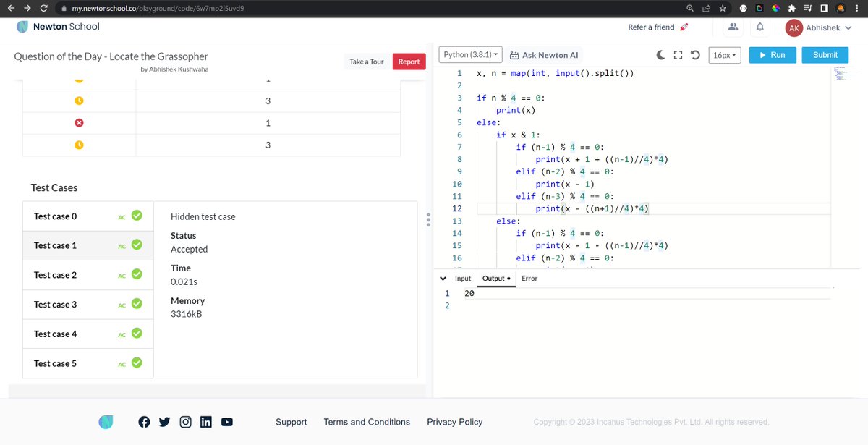Open the Privacy Policy link

click(455, 422)
